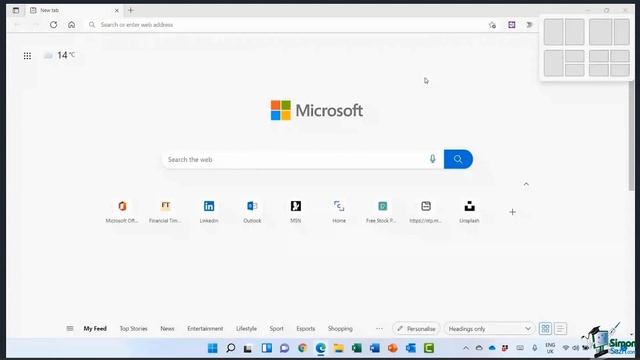
Task: Click the browser back arrow
Action: 17,25
